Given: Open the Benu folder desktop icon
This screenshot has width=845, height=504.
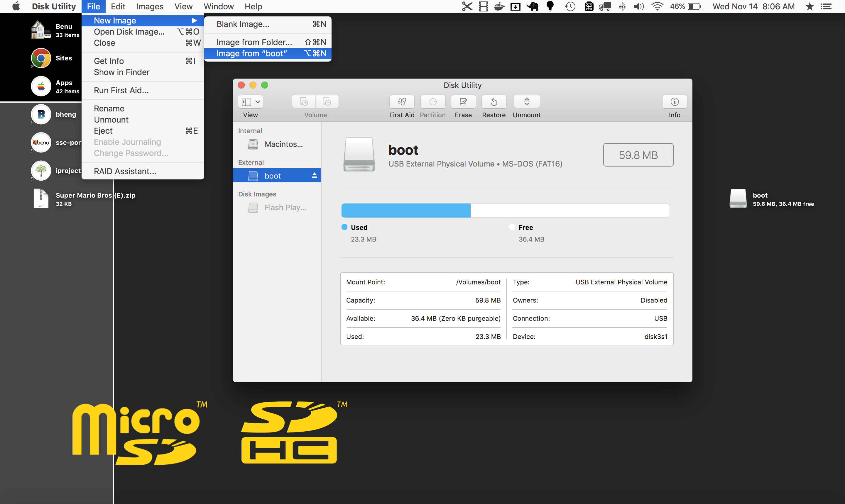Looking at the screenshot, I should point(41,30).
